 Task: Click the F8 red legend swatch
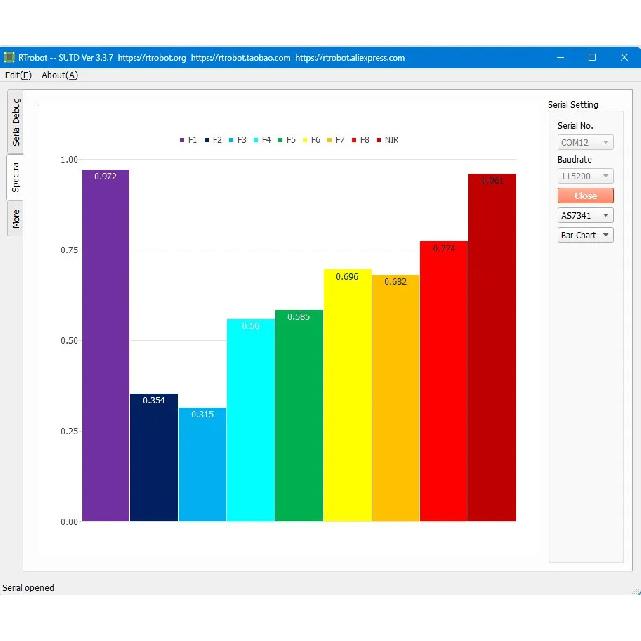tap(354, 140)
